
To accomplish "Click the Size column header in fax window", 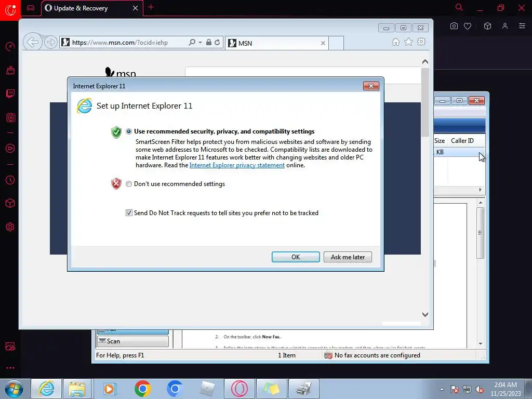I will [x=441, y=140].
